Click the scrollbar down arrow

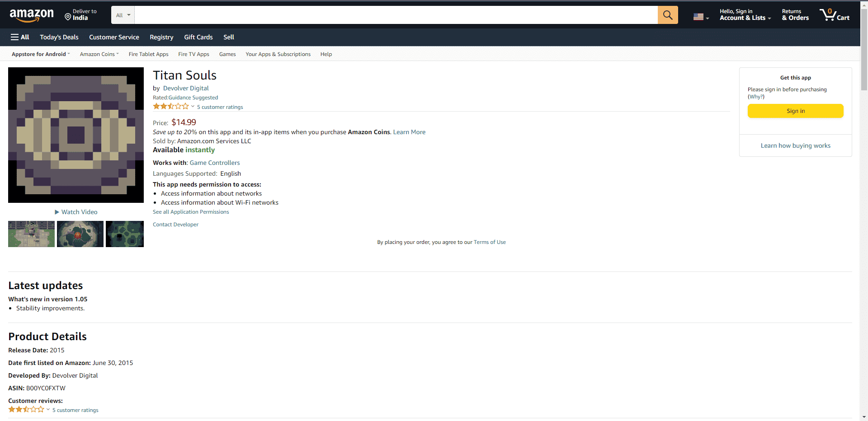pyautogui.click(x=864, y=417)
